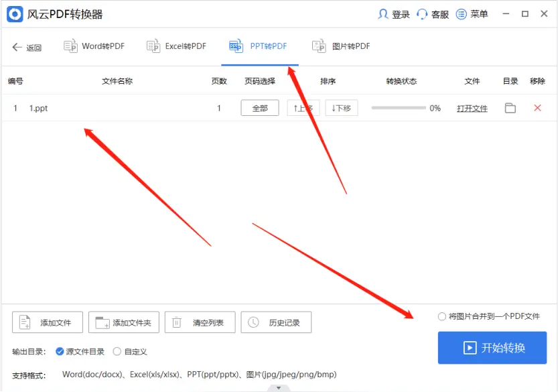Select the 1.ppt file name
Image resolution: width=558 pixels, height=392 pixels.
coord(38,109)
